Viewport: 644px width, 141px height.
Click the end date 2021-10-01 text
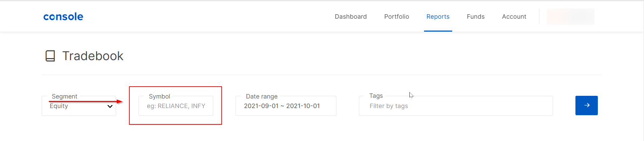coord(303,106)
